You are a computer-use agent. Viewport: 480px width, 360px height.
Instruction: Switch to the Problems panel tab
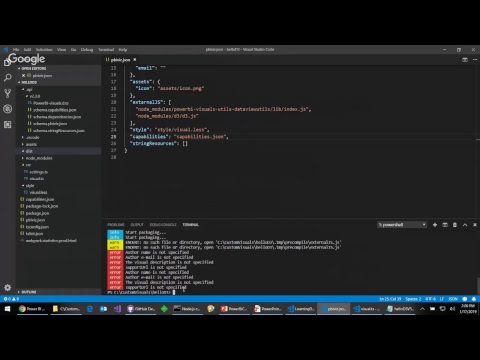pyautogui.click(x=116, y=225)
